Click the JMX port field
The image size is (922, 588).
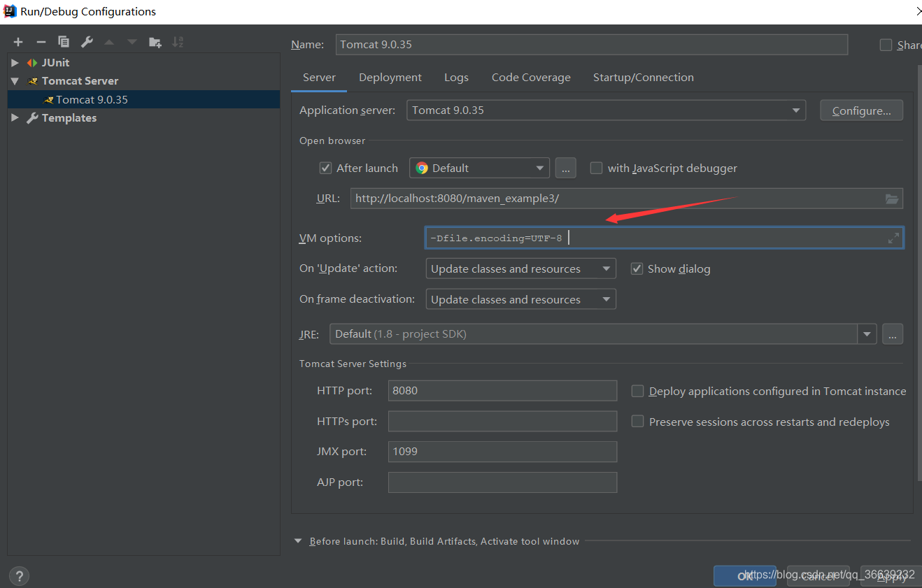click(x=502, y=452)
